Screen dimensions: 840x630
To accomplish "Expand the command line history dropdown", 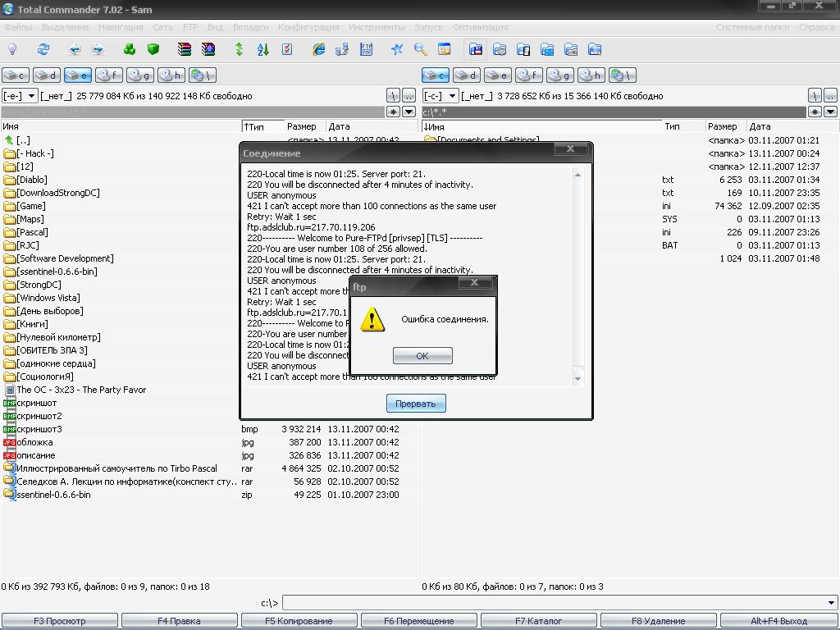I will tap(832, 603).
